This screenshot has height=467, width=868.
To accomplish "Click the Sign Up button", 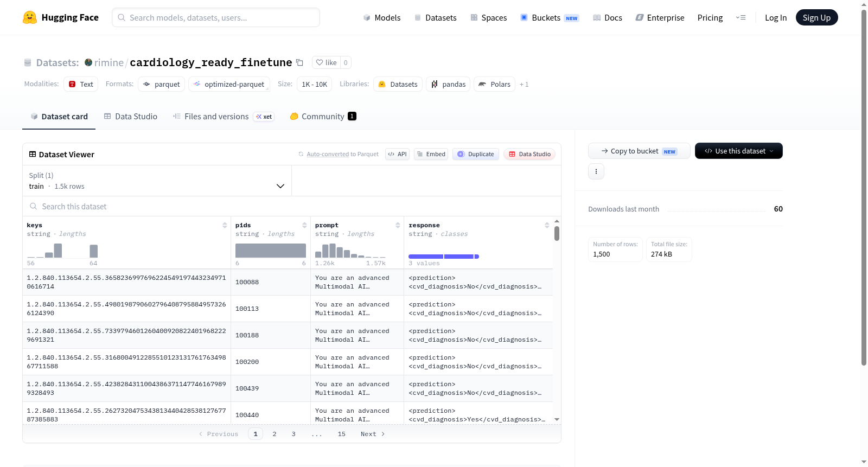I will [817, 17].
